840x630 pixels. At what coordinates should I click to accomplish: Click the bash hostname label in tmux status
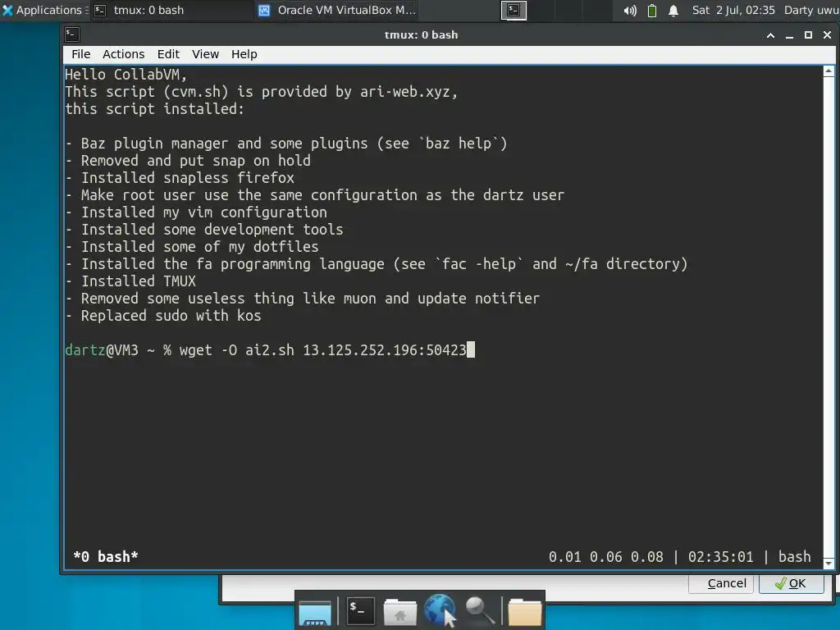pos(794,557)
